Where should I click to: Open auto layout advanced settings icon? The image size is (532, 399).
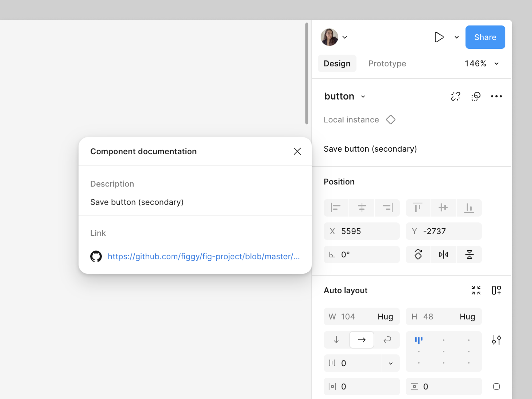point(496,340)
